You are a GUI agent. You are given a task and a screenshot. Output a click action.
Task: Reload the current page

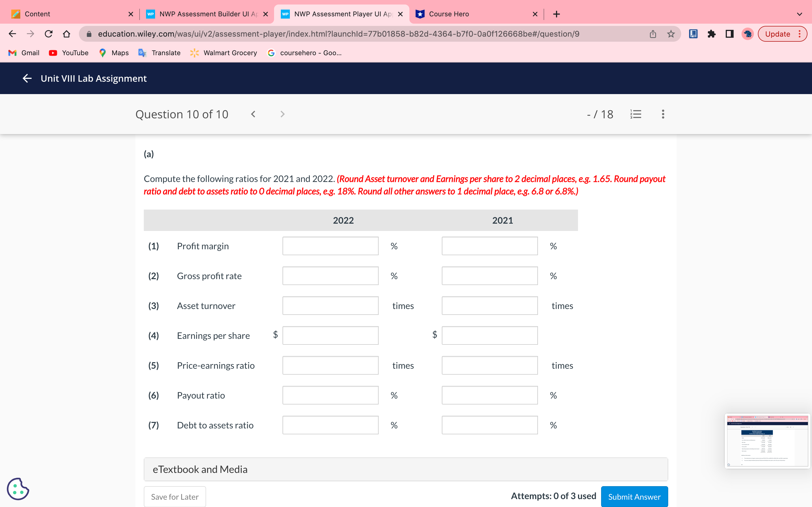coord(48,34)
